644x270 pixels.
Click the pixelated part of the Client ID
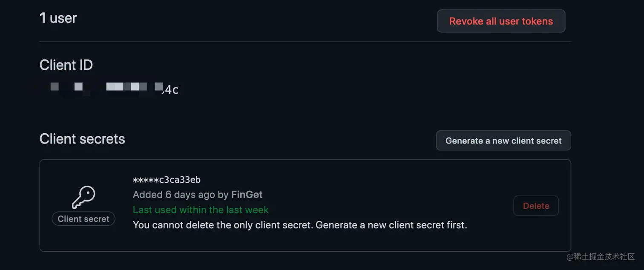106,87
